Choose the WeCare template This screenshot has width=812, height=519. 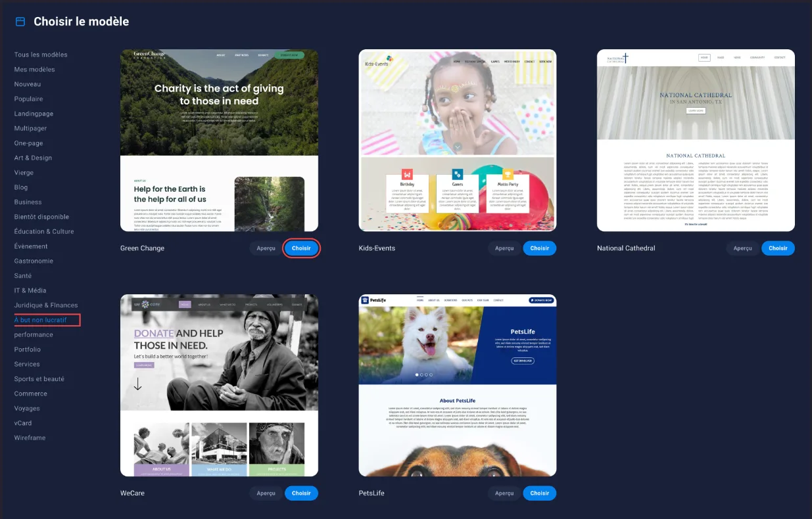click(301, 493)
